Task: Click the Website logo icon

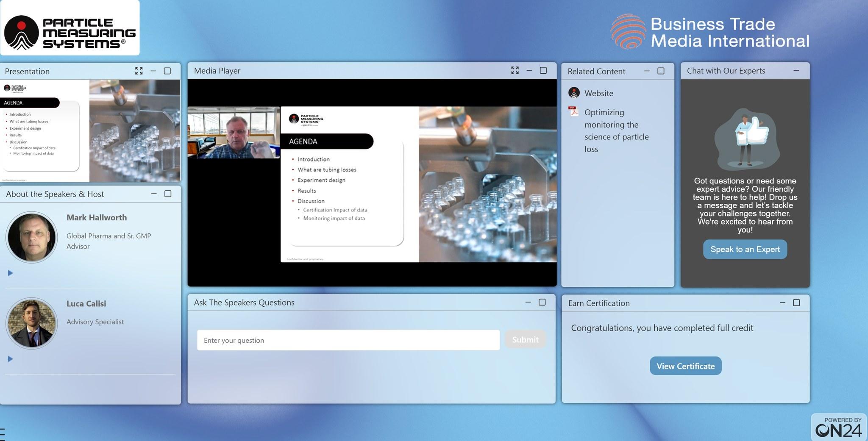Action: pos(574,93)
